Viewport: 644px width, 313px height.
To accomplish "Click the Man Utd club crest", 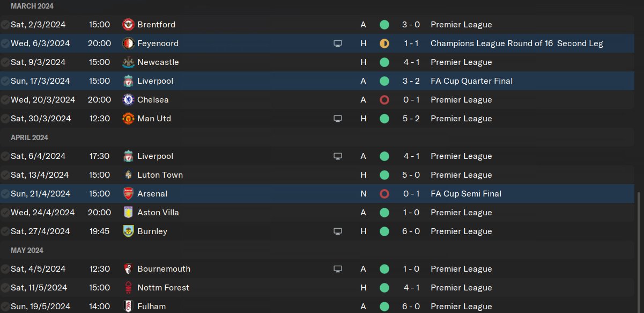I will coord(128,119).
